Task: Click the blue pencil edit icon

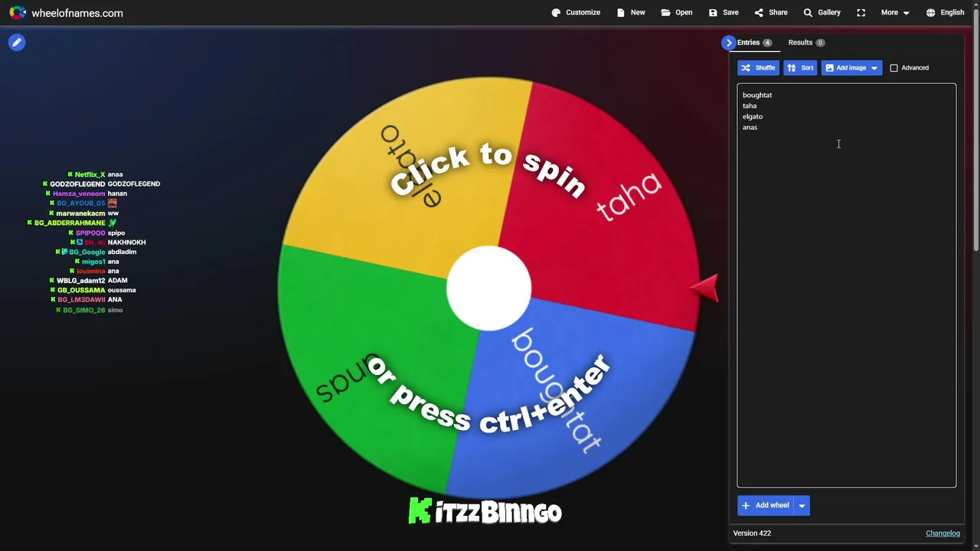Action: (x=17, y=42)
